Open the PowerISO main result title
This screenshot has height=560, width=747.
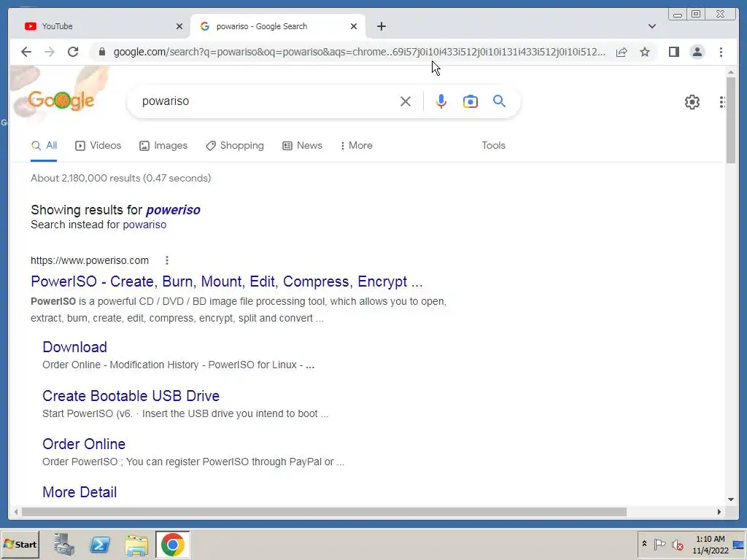coord(226,281)
